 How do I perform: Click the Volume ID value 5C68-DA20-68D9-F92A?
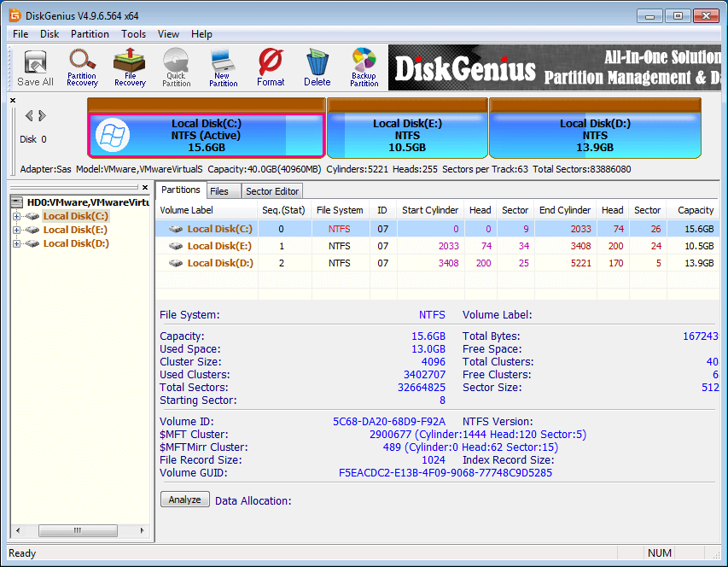point(389,422)
